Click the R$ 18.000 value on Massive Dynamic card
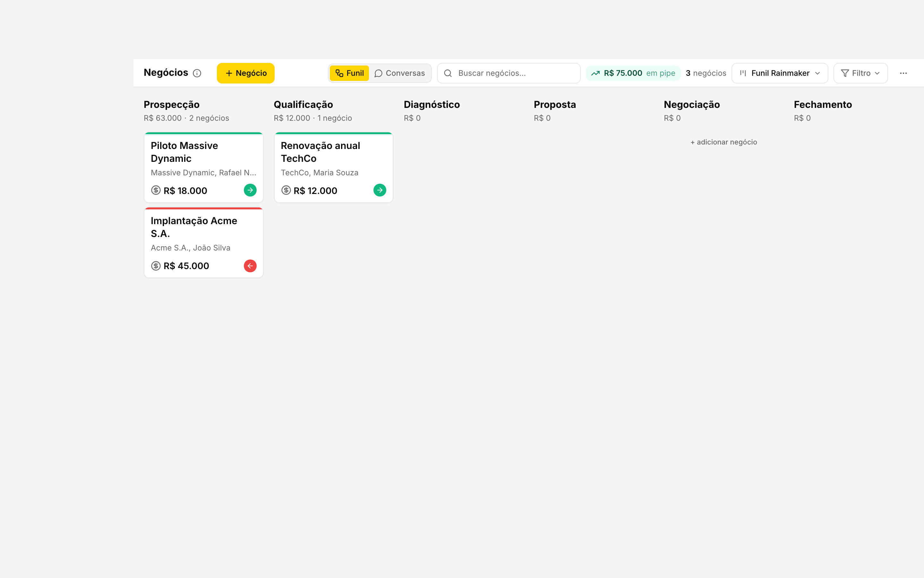This screenshot has height=578, width=924. point(185,190)
